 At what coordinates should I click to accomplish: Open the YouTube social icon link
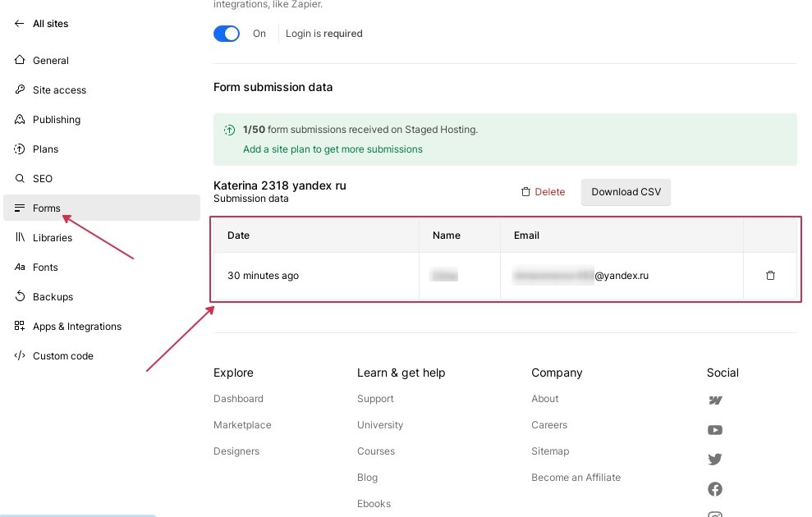coord(715,430)
